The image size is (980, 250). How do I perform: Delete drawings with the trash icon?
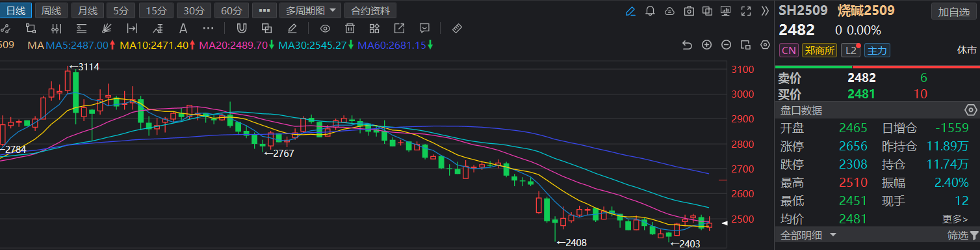[350, 28]
